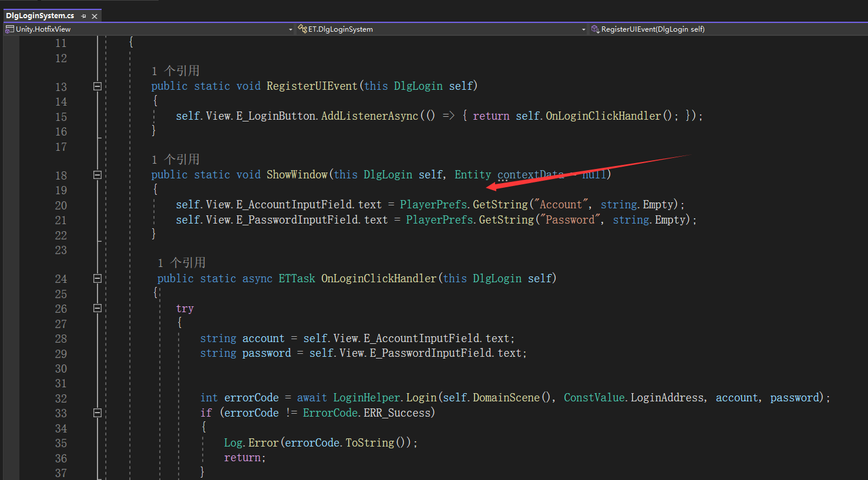Click AddListenerAsync on line 15
This screenshot has width=868, height=480.
(370, 116)
